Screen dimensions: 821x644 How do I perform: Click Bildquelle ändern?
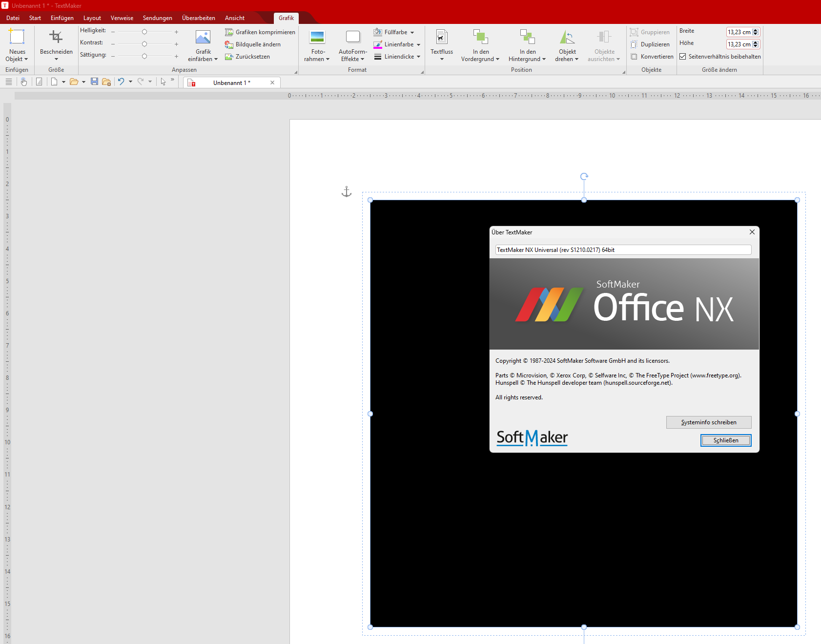click(253, 44)
